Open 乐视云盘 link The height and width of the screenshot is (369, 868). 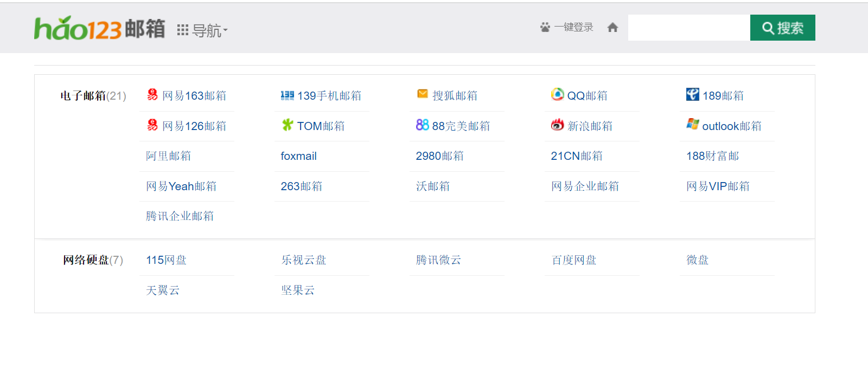point(303,260)
